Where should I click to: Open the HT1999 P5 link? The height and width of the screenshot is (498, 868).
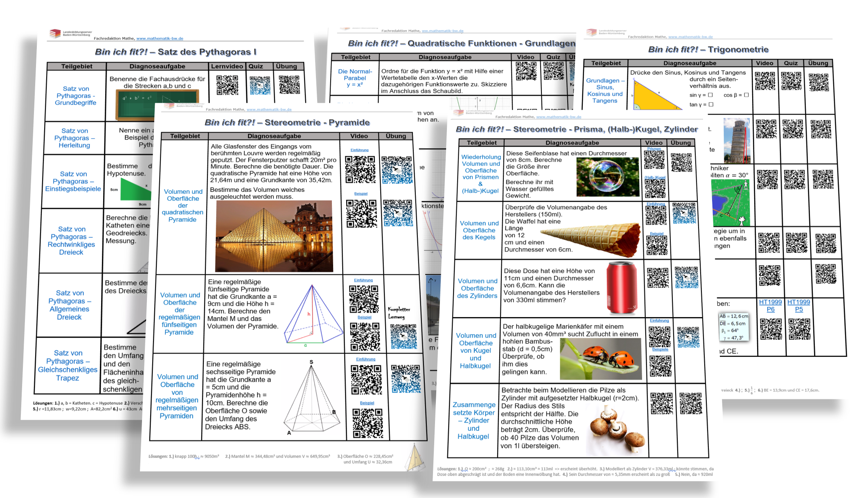pos(798,306)
